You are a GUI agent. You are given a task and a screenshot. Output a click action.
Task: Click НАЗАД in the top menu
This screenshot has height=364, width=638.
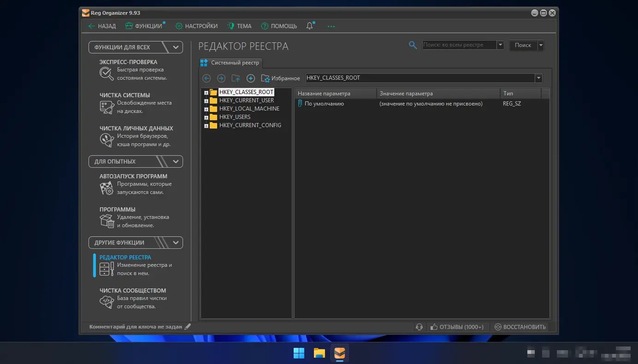(x=102, y=26)
